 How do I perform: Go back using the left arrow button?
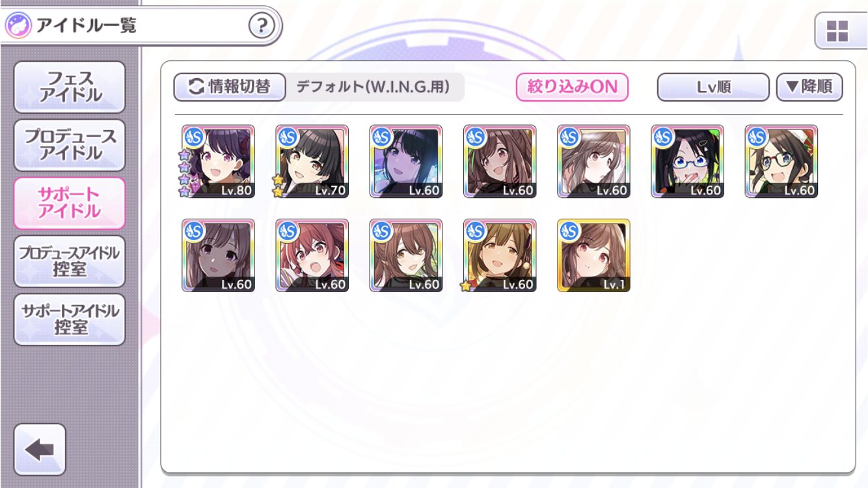(40, 449)
